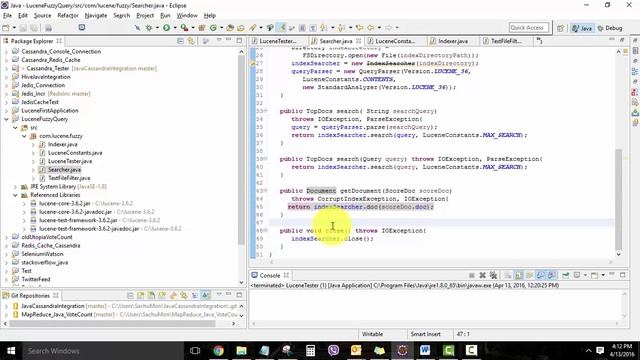Toggle show console on standard error
The height and width of the screenshot is (360, 640).
tap(551, 275)
